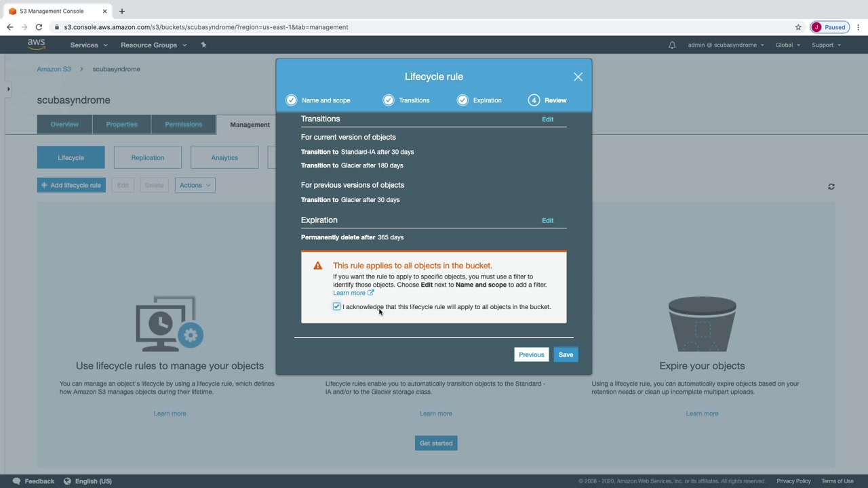Select the Replication sub-tab
This screenshot has width=868, height=488.
coord(148,158)
